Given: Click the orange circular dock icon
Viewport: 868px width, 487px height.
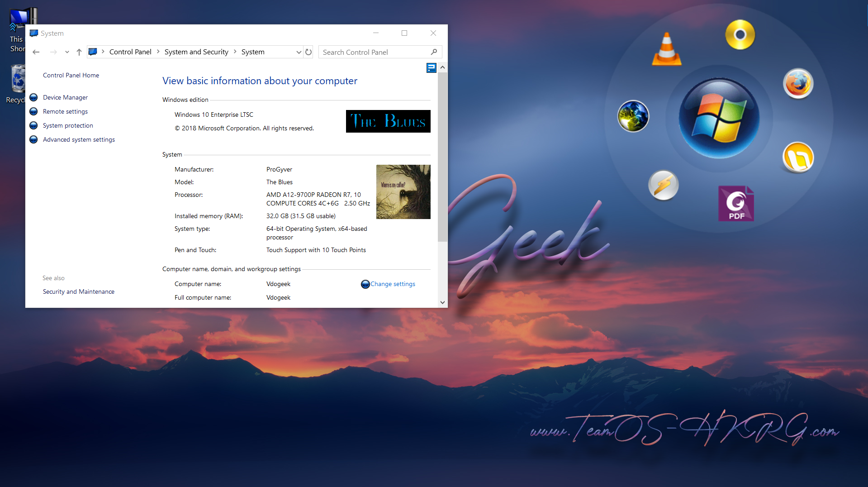Looking at the screenshot, I should coord(798,158).
